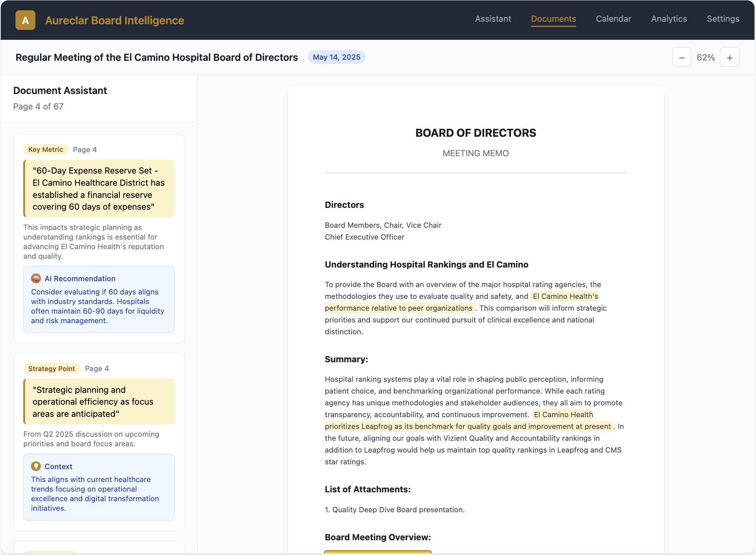Image resolution: width=756 pixels, height=555 pixels.
Task: Select the 60-Day Expense Reserve quote card
Action: pos(99,188)
